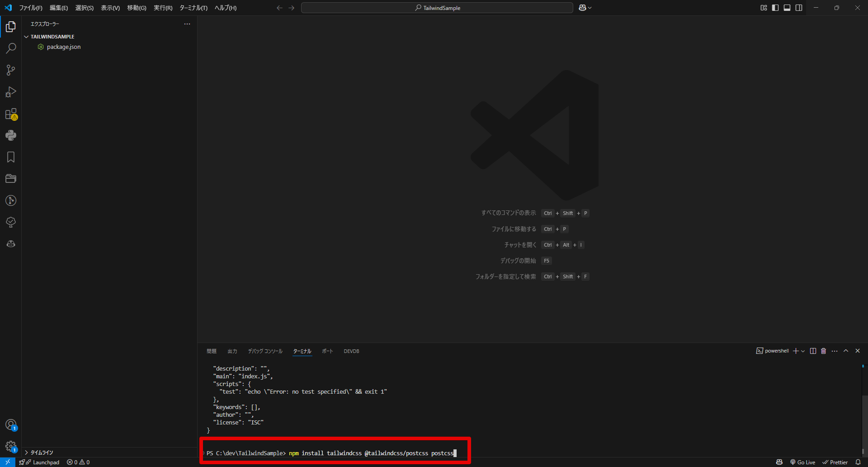Open the 移動(G) menu

coord(137,8)
